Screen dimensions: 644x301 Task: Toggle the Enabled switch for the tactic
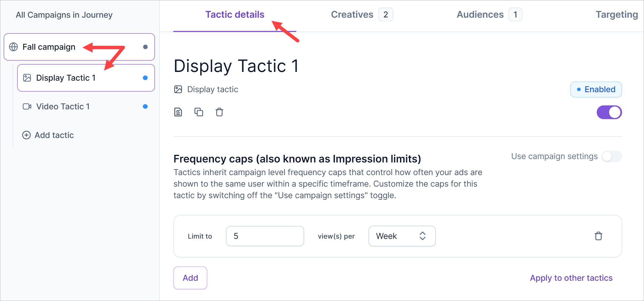(x=609, y=112)
